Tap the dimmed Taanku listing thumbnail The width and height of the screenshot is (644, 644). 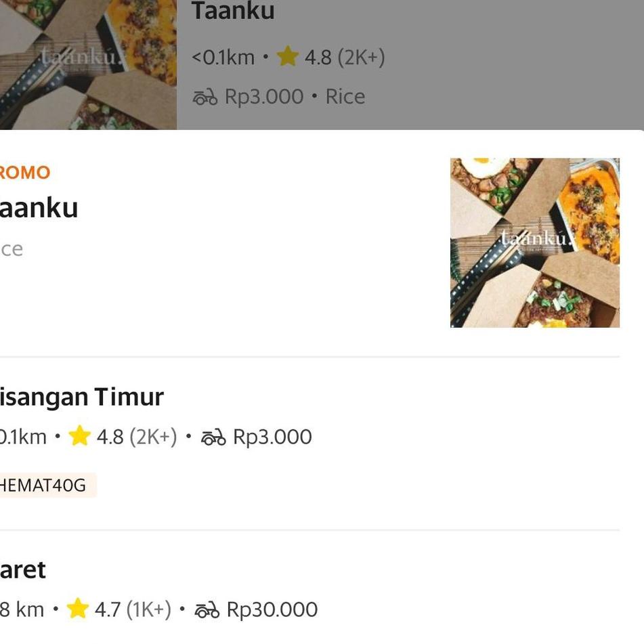pos(88,64)
